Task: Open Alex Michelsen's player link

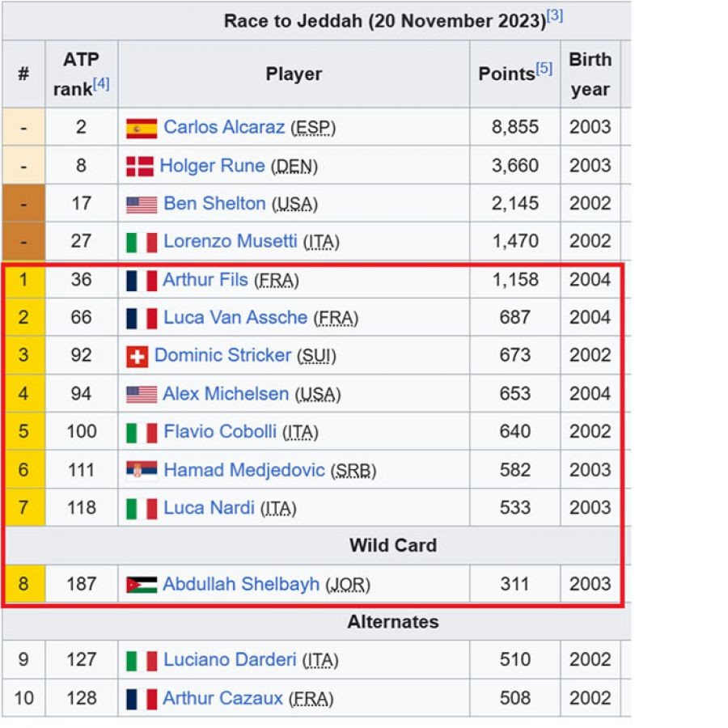Action: coord(226,394)
